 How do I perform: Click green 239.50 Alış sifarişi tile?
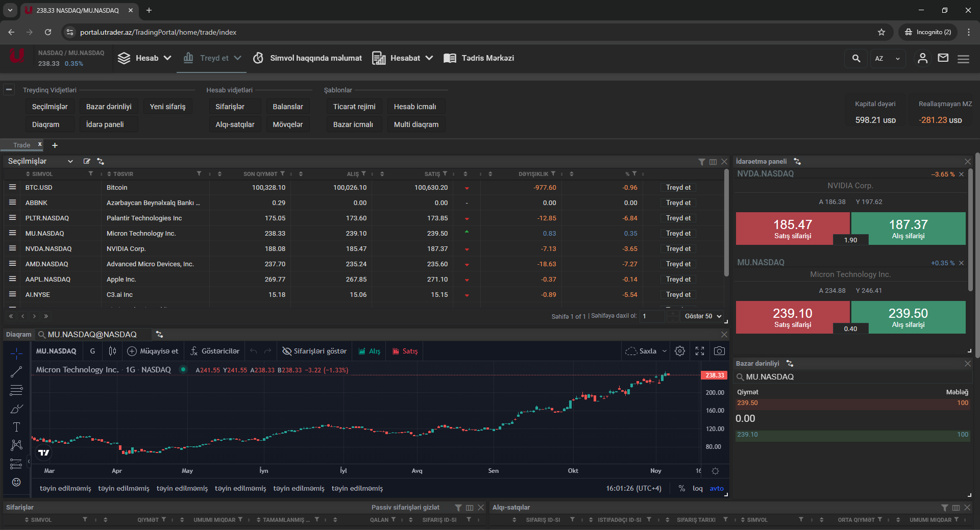(908, 317)
